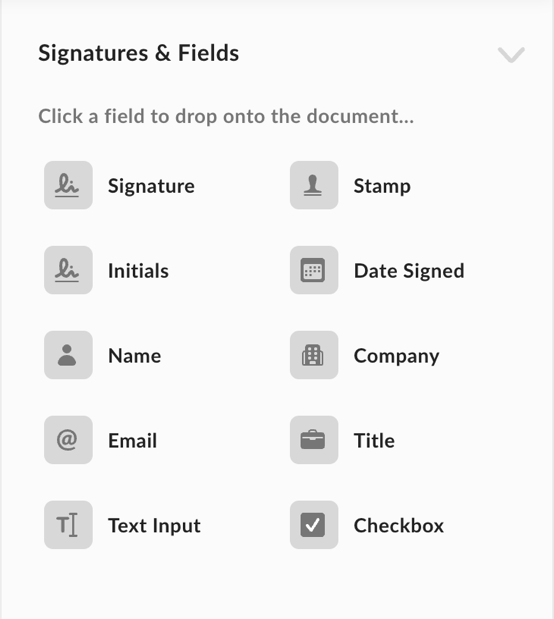
Task: Choose the Company label text
Action: (396, 356)
